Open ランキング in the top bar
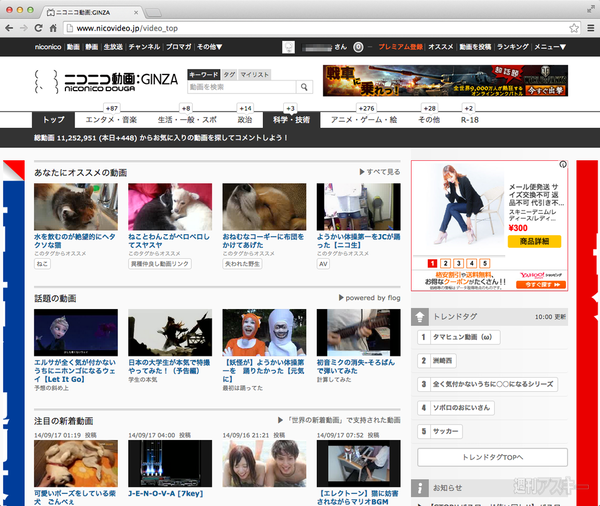Image resolution: width=600 pixels, height=506 pixels. (x=513, y=47)
